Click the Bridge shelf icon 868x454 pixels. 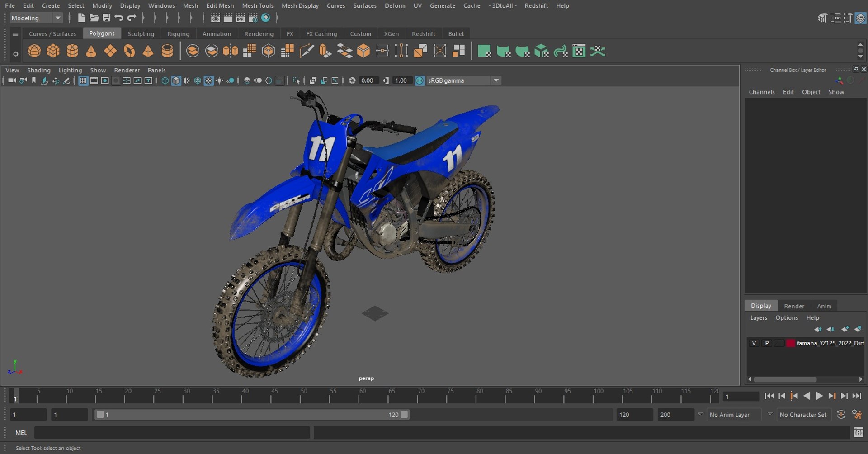344,51
